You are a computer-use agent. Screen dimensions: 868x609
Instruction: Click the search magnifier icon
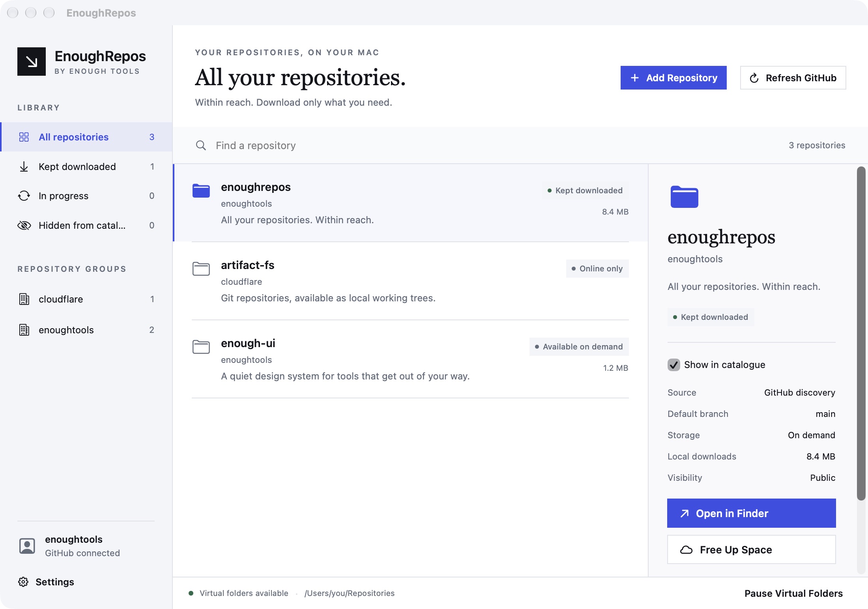pyautogui.click(x=201, y=145)
